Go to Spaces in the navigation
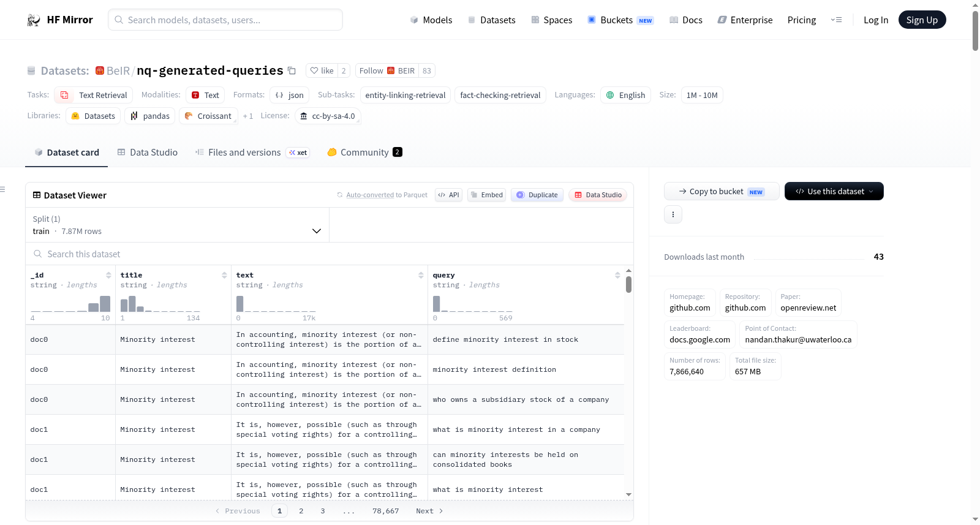This screenshot has height=525, width=980. click(552, 20)
